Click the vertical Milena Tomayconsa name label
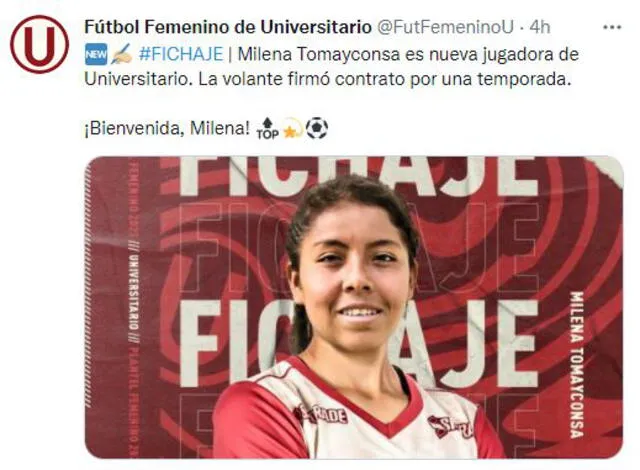The height and width of the screenshot is (470, 640). (576, 365)
